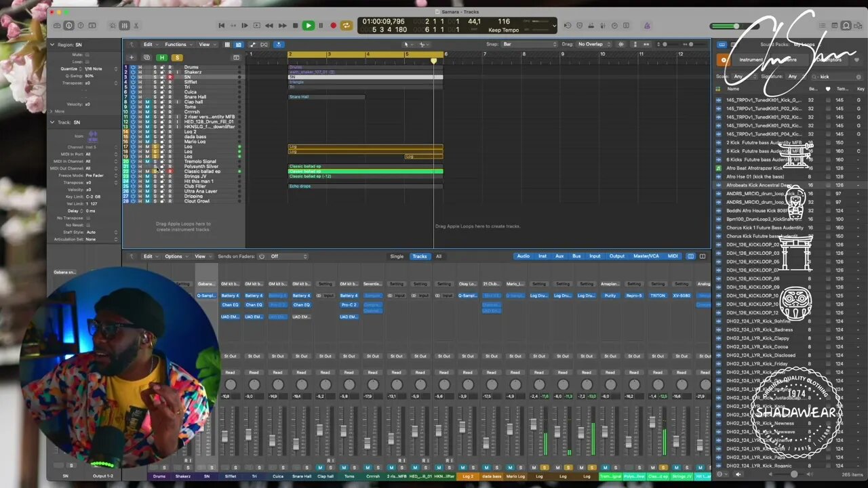Image resolution: width=868 pixels, height=488 pixels.
Task: Toggle the Bus channel filter button in mixer
Action: click(576, 256)
